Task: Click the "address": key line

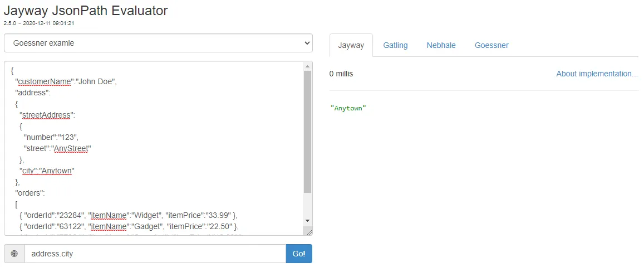Action: tap(32, 93)
